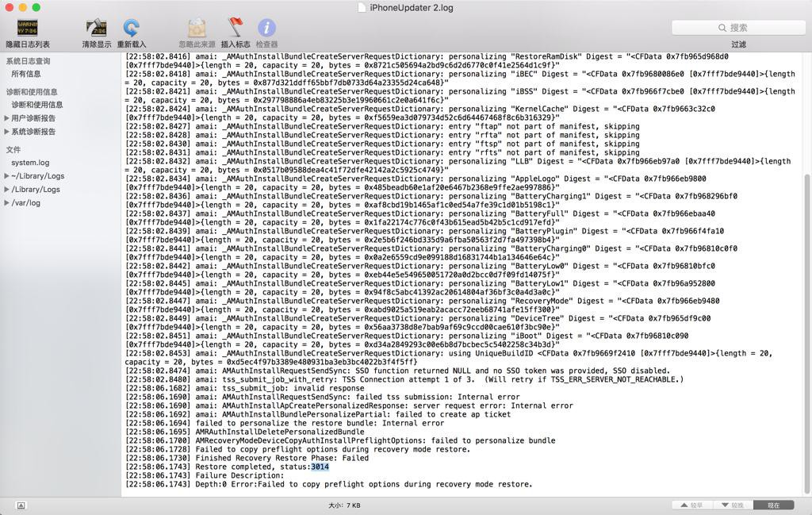Click the "failed to personalize the restore bundle" line
The width and height of the screenshot is (812, 515).
pos(285,423)
